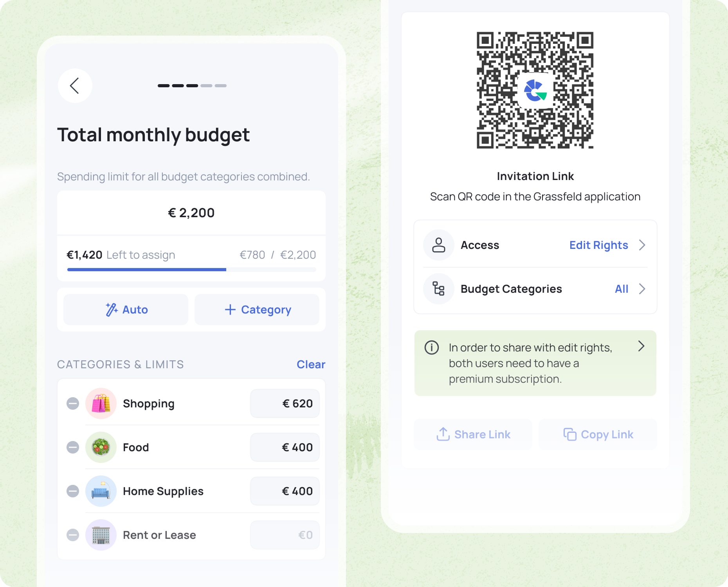This screenshot has height=587, width=728.
Task: Click the Auto assign button
Action: pyautogui.click(x=126, y=310)
